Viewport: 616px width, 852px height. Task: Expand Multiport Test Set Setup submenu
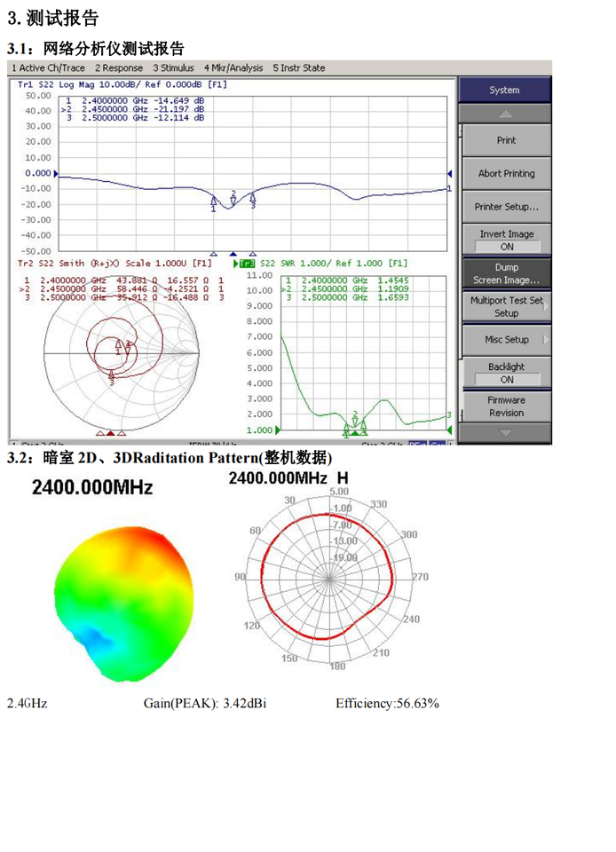pos(506,306)
